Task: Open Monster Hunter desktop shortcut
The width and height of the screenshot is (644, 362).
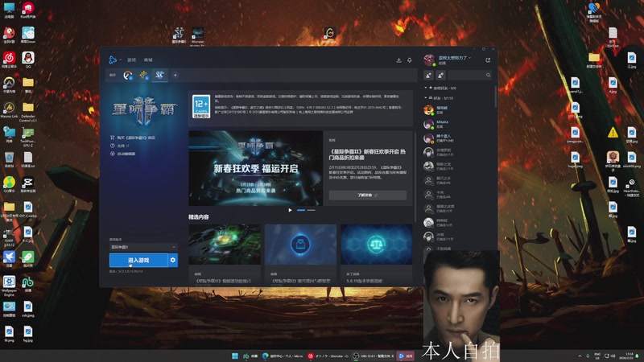Action: 197,36
